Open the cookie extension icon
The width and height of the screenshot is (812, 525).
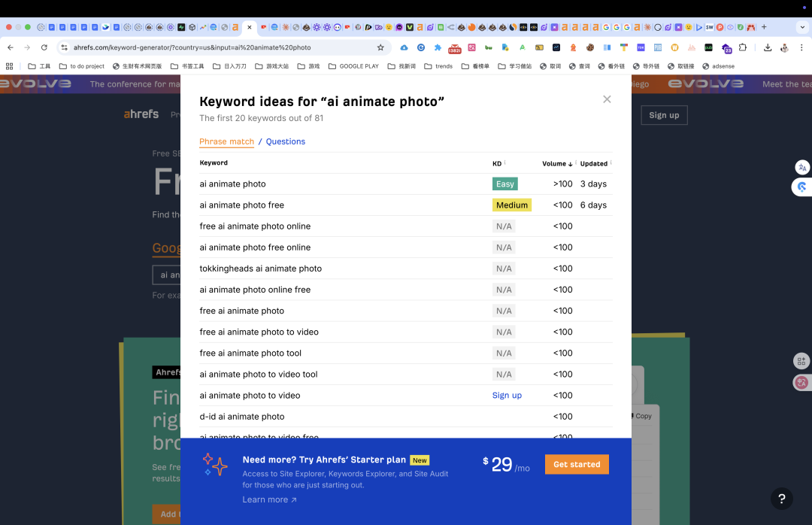click(x=590, y=47)
